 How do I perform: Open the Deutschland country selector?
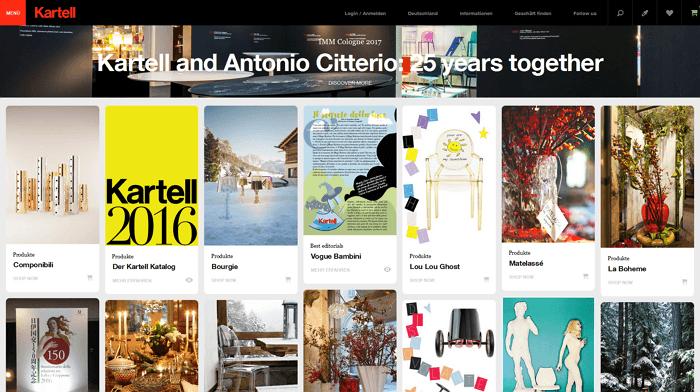pyautogui.click(x=422, y=13)
